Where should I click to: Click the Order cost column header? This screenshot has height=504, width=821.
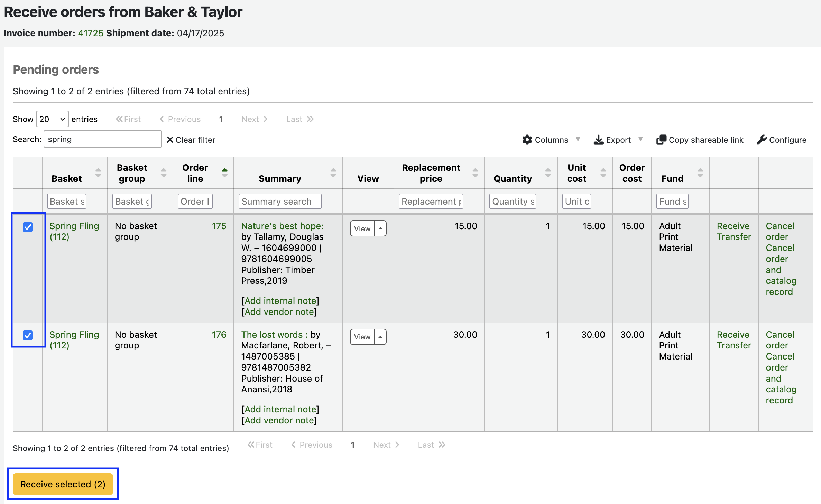[x=632, y=173]
